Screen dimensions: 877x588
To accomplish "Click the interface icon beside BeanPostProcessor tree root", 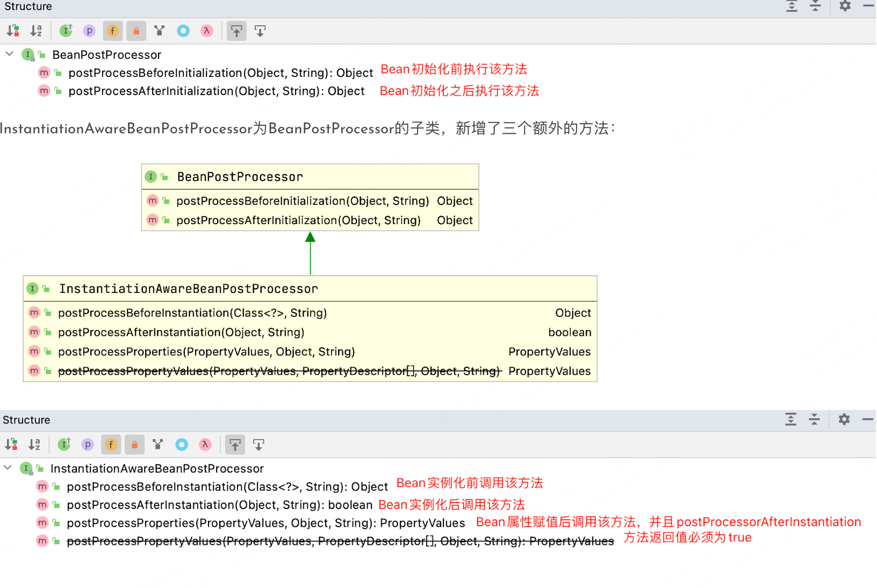I will [x=28, y=54].
